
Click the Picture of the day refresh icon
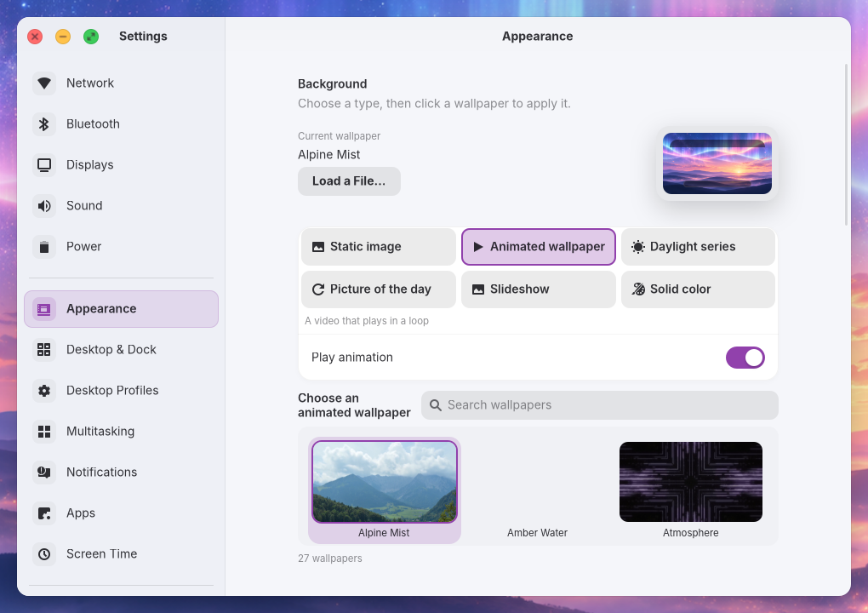point(318,289)
